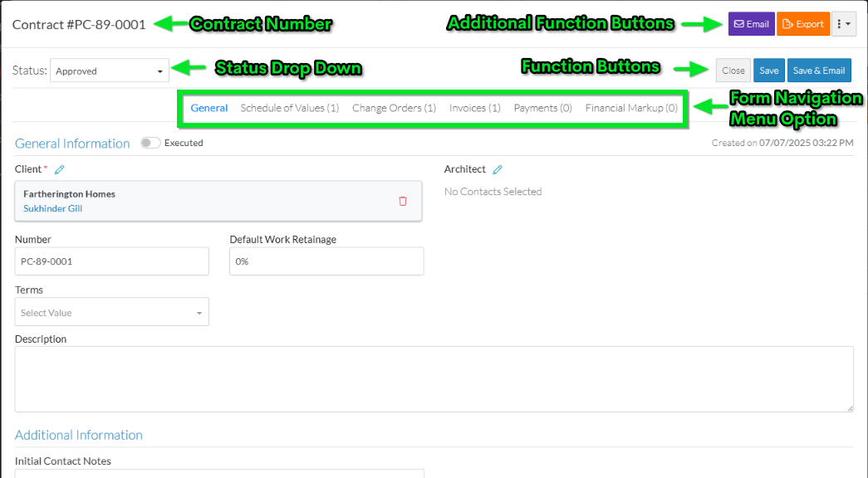868x478 pixels.
Task: Click the pencil icon next to Architect
Action: tap(498, 170)
